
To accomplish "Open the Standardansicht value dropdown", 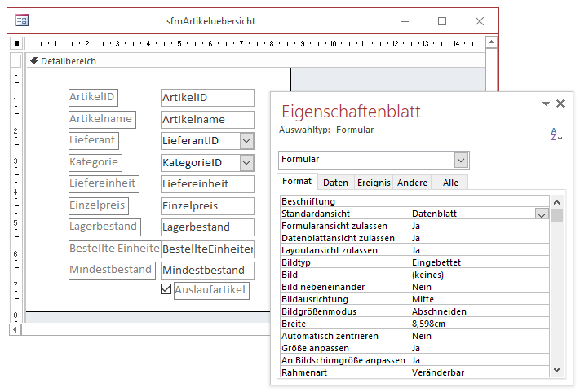I will pyautogui.click(x=542, y=214).
